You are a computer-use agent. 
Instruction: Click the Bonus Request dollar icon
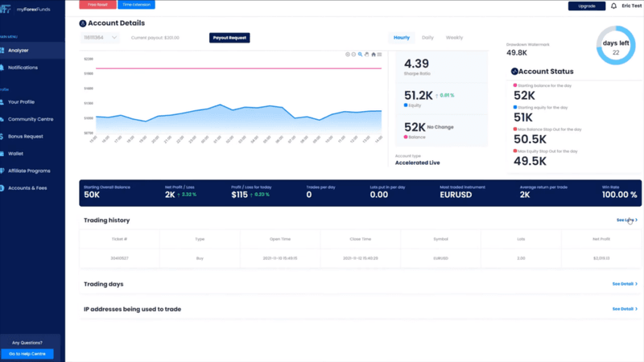point(2,136)
